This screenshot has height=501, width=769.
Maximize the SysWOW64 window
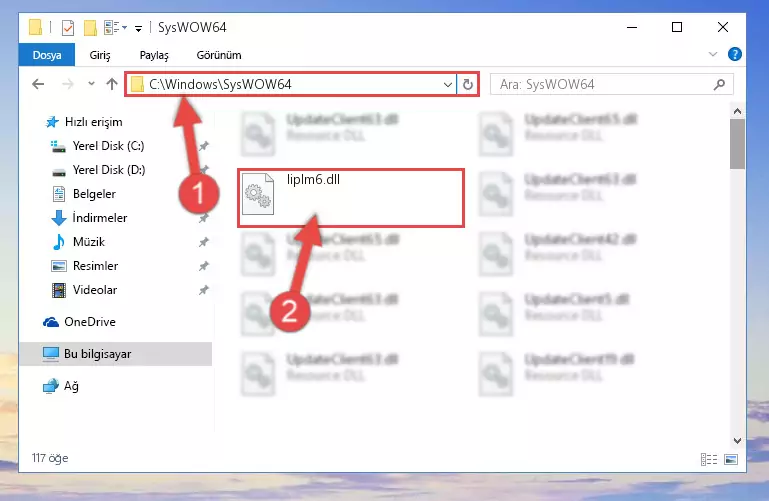677,27
